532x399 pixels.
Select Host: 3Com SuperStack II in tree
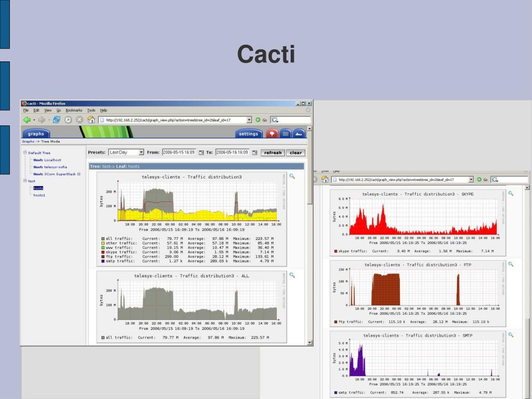tap(57, 174)
